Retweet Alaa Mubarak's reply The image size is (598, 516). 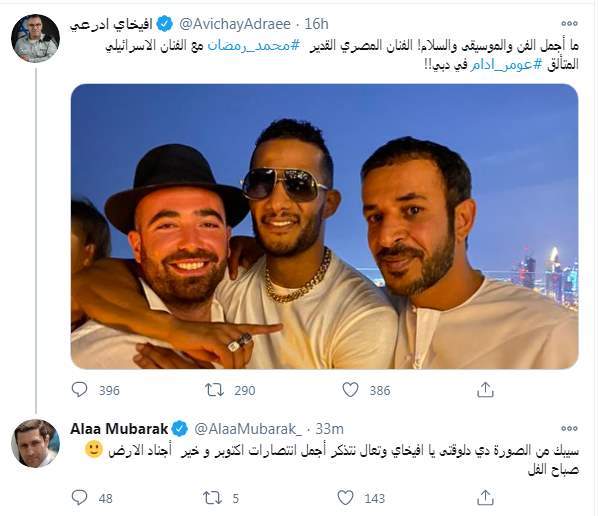tap(212, 498)
